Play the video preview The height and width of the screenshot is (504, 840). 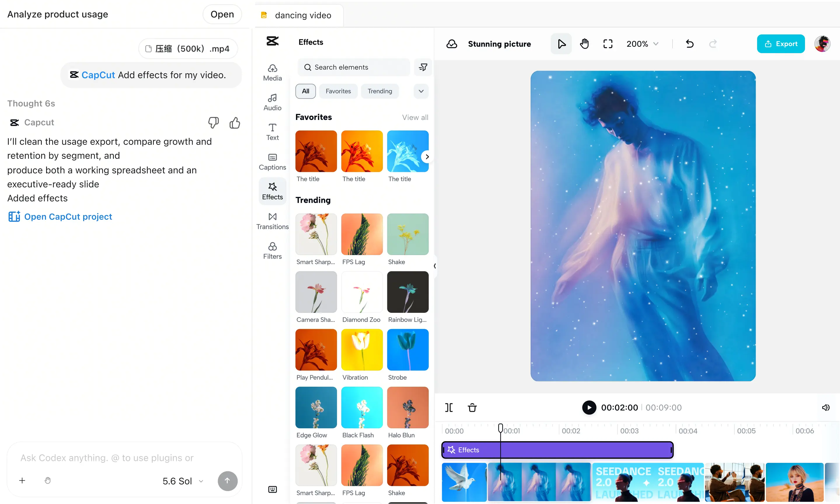tap(589, 407)
